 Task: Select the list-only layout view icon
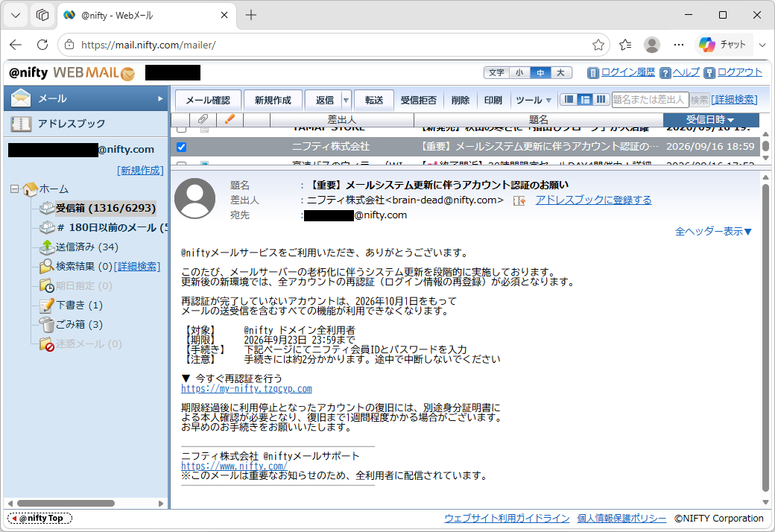569,99
